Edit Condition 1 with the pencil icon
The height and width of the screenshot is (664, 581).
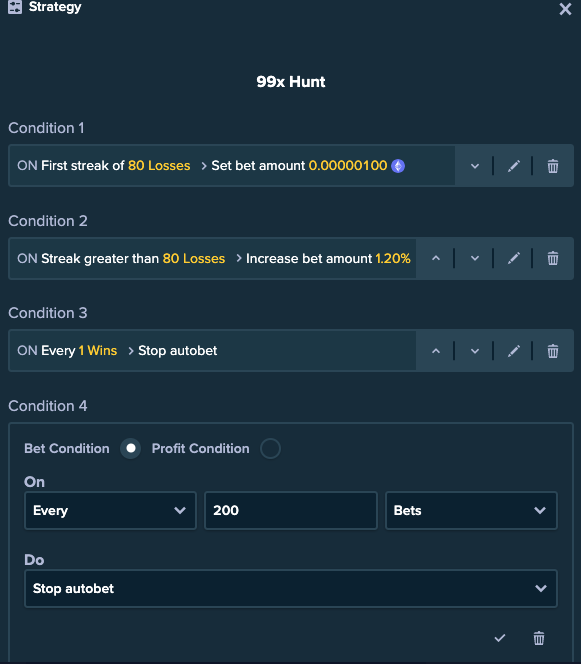pos(514,166)
